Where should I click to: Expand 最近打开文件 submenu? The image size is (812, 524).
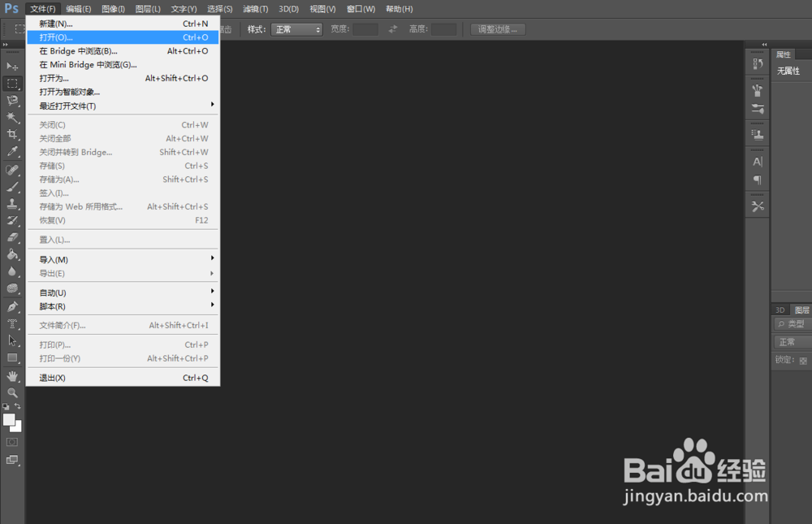(x=123, y=106)
